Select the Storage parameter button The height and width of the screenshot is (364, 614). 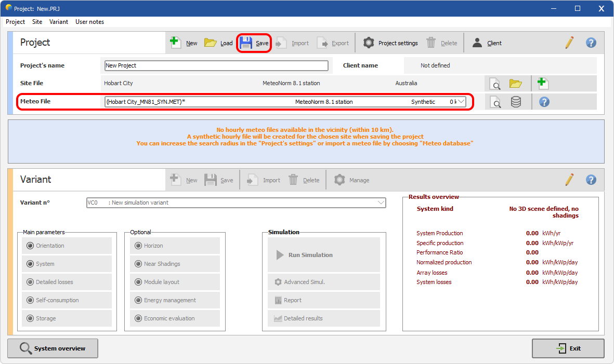(x=67, y=318)
